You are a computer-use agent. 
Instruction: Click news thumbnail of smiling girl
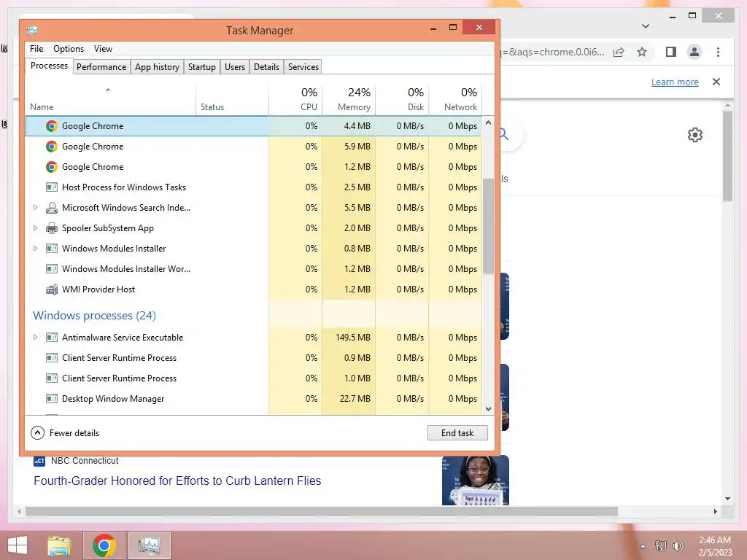[476, 480]
